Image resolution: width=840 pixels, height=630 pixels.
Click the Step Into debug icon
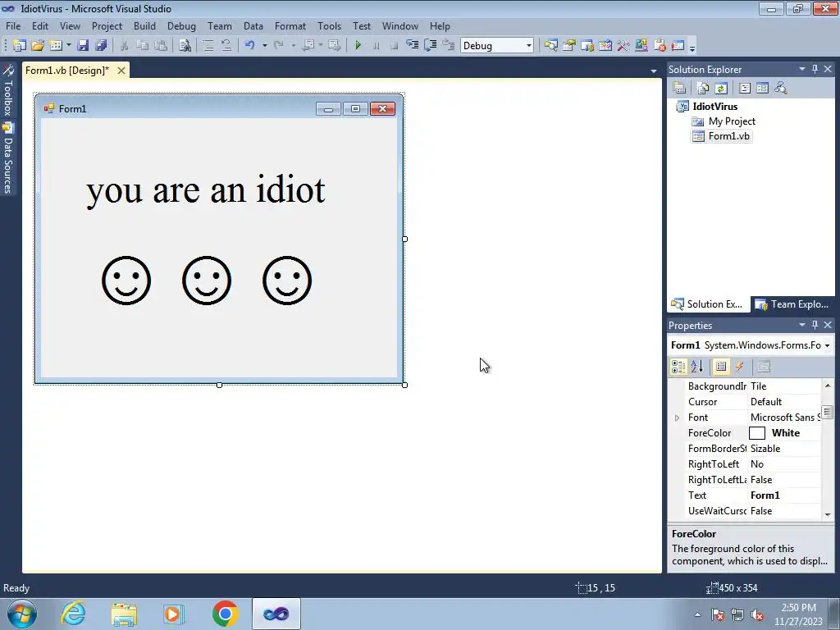coord(412,46)
